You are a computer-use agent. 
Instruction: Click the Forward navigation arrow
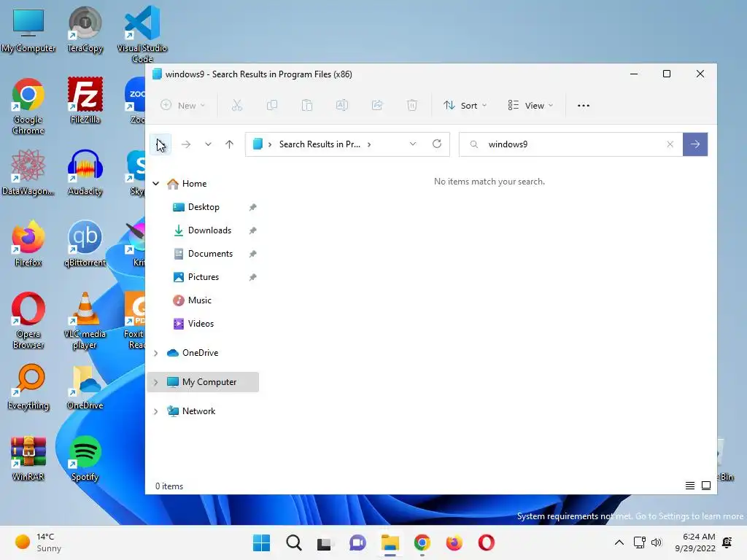(x=186, y=144)
